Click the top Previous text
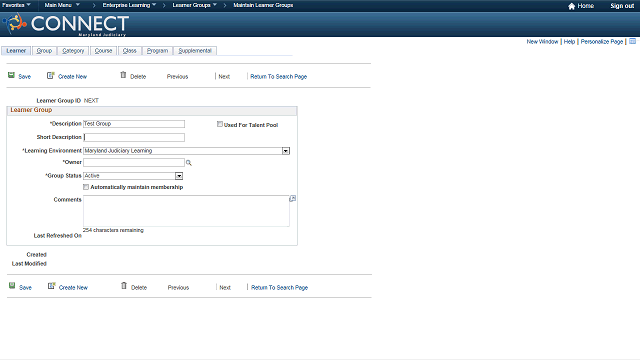640x360 pixels. coord(177,77)
